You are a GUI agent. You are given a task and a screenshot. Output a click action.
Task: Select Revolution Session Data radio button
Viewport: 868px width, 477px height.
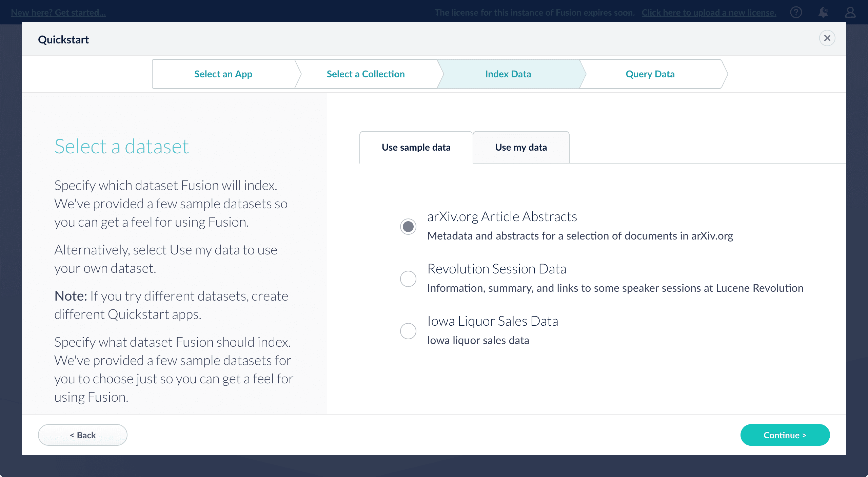[x=408, y=279]
